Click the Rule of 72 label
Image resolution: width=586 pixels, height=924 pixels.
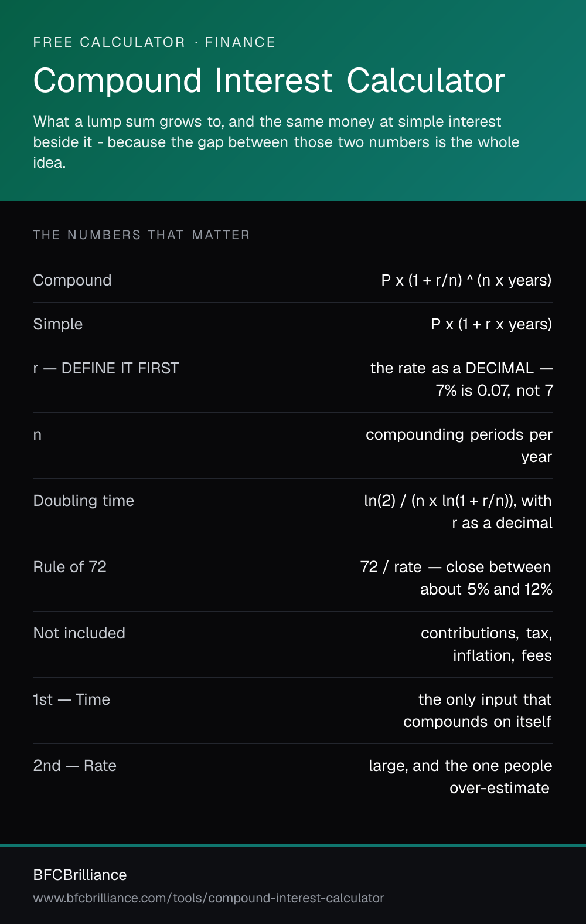pyautogui.click(x=70, y=567)
